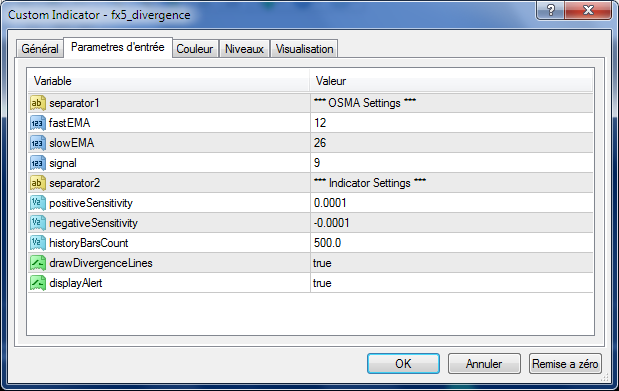619x391 pixels.
Task: Select the positiveSensitivity variable name
Action: [91, 203]
